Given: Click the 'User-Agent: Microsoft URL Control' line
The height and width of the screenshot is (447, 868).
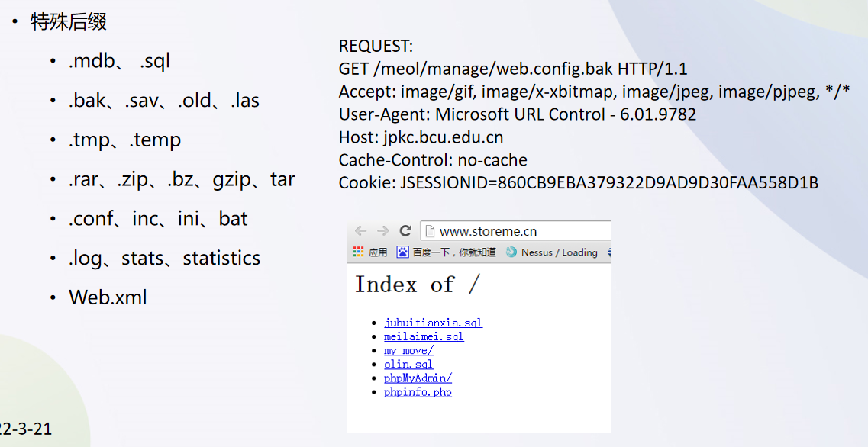Looking at the screenshot, I should (x=518, y=114).
